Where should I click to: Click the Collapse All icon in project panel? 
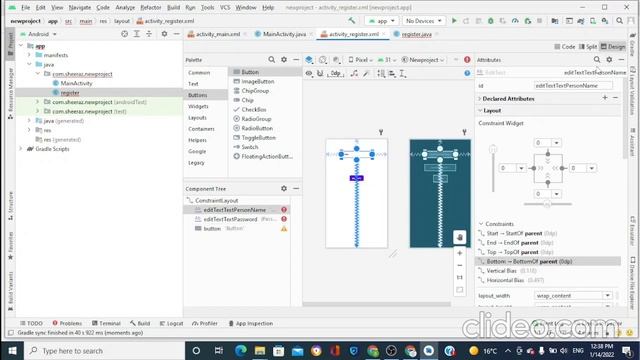point(149,34)
